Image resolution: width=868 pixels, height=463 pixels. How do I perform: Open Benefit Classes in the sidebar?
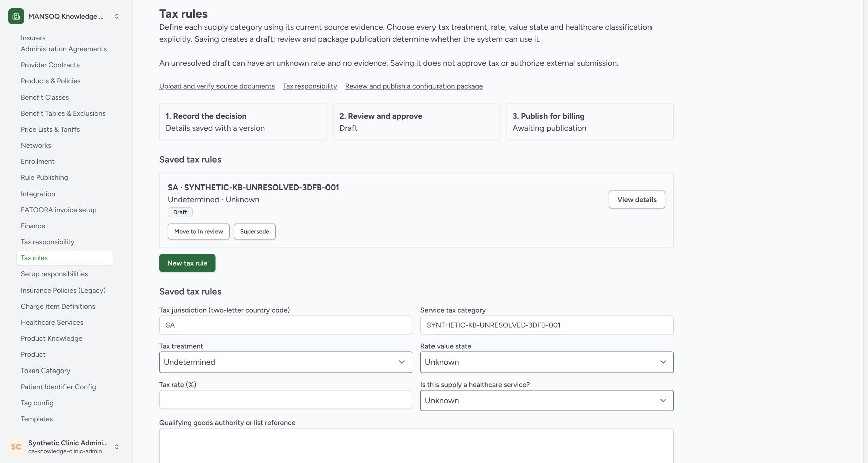pos(45,97)
